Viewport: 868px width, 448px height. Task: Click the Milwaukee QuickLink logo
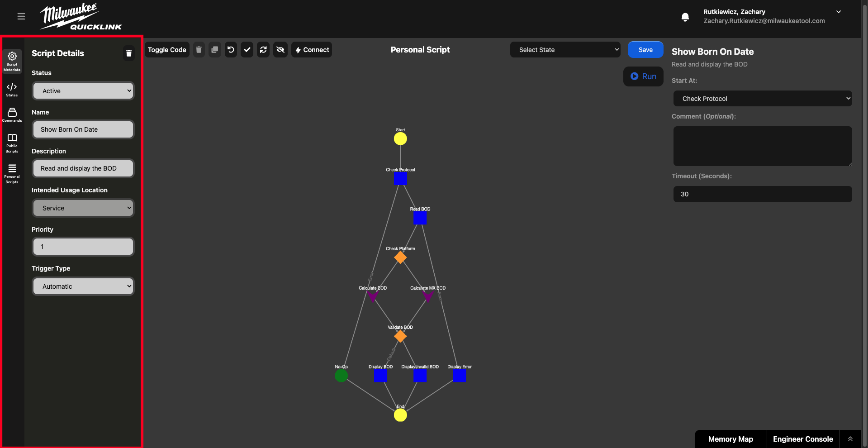(x=81, y=17)
